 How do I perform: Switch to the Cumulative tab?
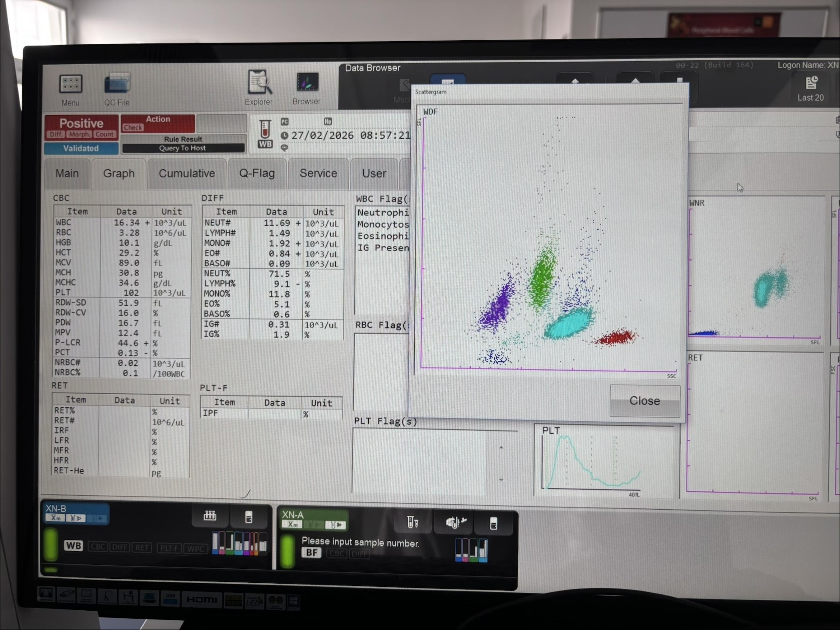point(187,174)
